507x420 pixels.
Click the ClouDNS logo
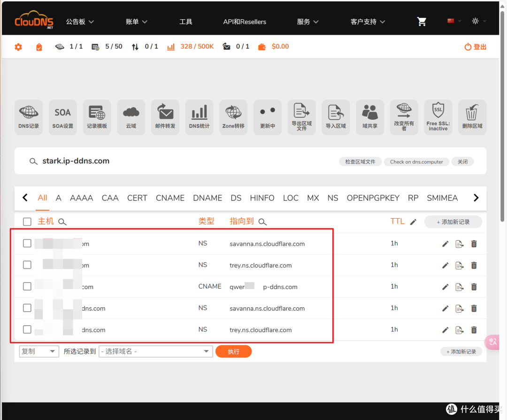tap(34, 20)
